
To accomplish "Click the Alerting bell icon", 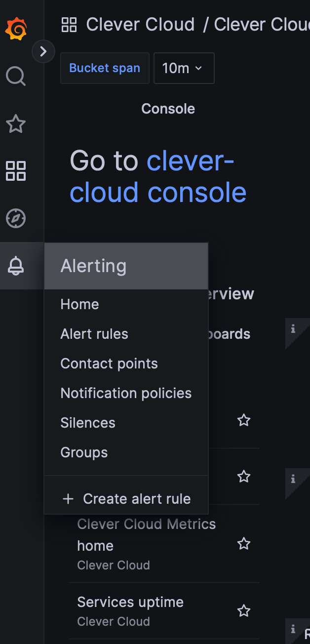I will (x=16, y=266).
